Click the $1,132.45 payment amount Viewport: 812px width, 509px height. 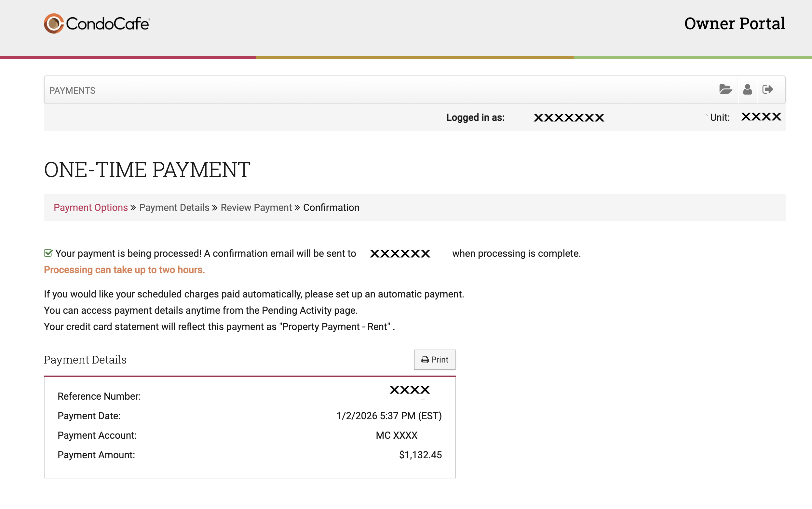pos(420,455)
